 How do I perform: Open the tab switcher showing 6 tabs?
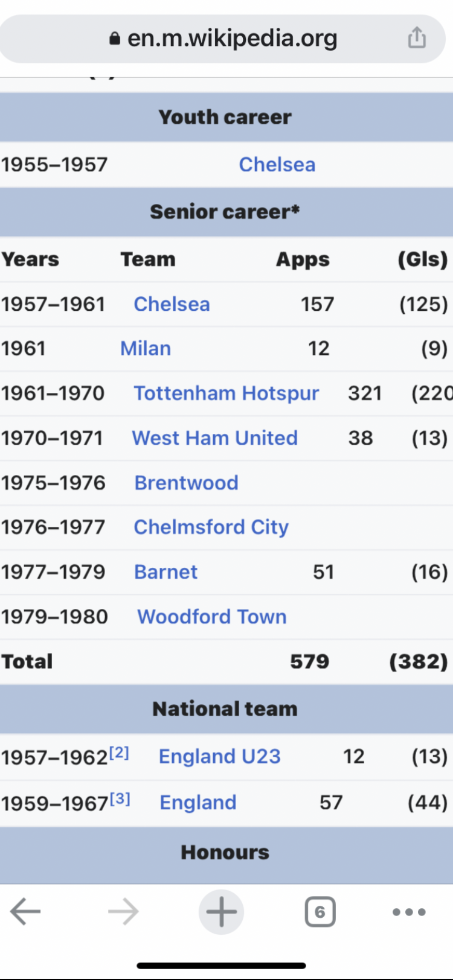pos(320,912)
